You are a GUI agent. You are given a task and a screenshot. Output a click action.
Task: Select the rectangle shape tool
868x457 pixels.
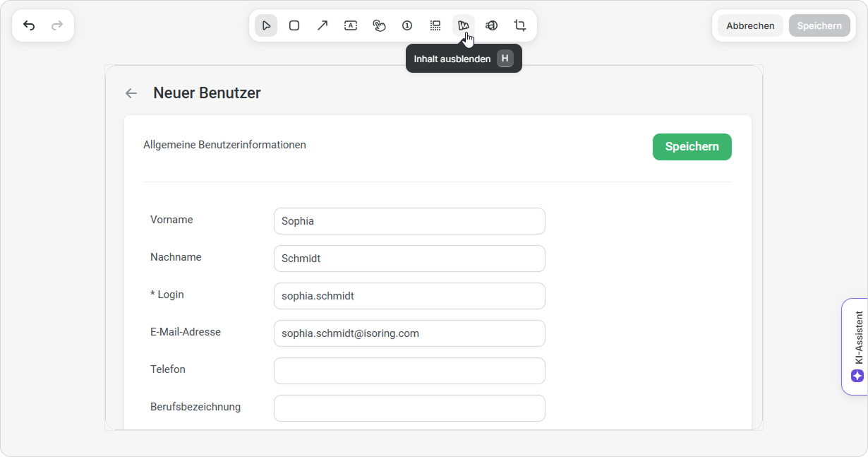[x=294, y=25]
